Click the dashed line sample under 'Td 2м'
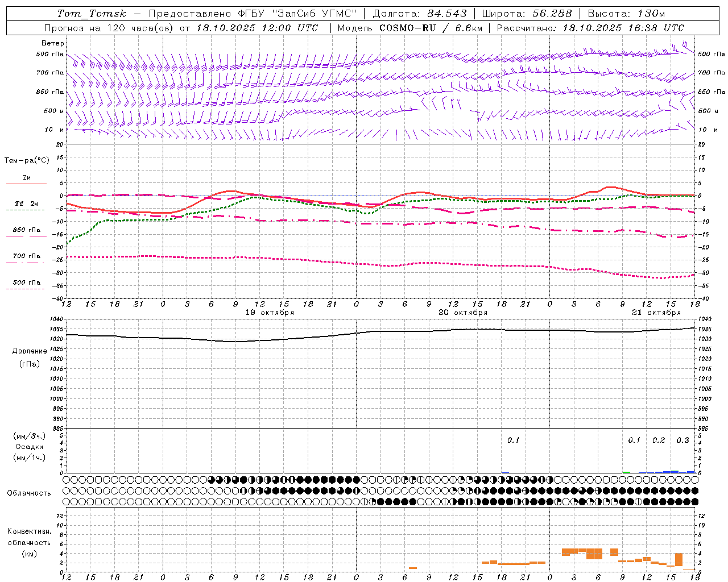The width and height of the screenshot is (728, 582). 25,210
